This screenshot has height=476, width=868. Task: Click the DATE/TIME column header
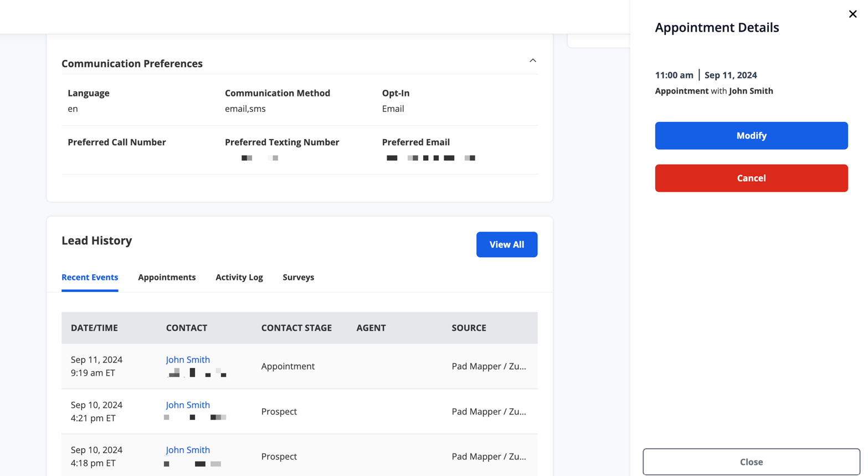94,327
